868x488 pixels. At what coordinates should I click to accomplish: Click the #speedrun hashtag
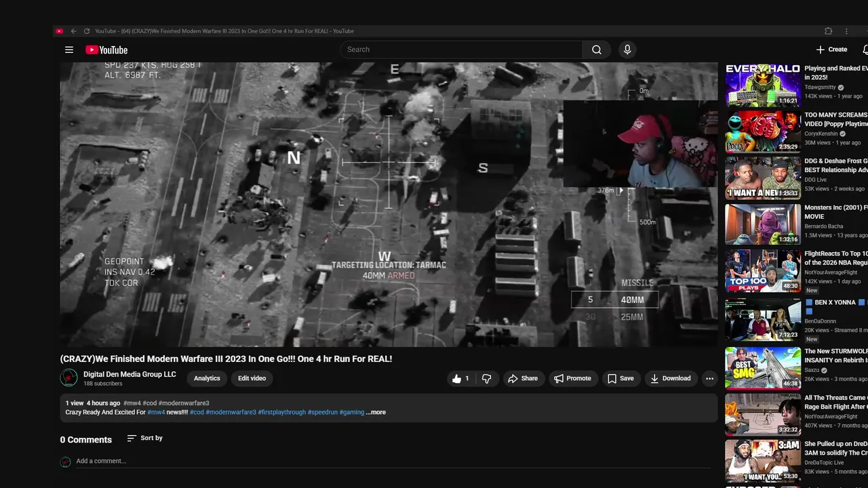[322, 412]
